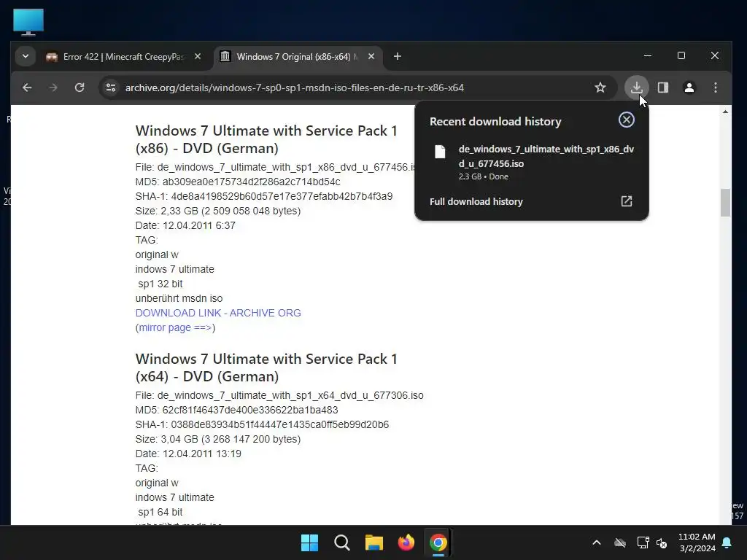Click the scrollbar up arrow

725,112
